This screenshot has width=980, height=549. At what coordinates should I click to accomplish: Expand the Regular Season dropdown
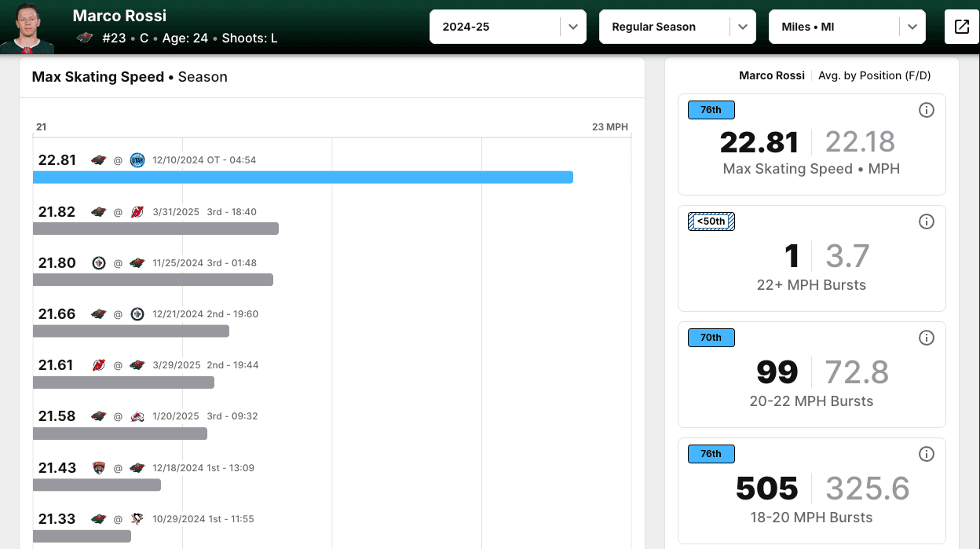(x=677, y=27)
